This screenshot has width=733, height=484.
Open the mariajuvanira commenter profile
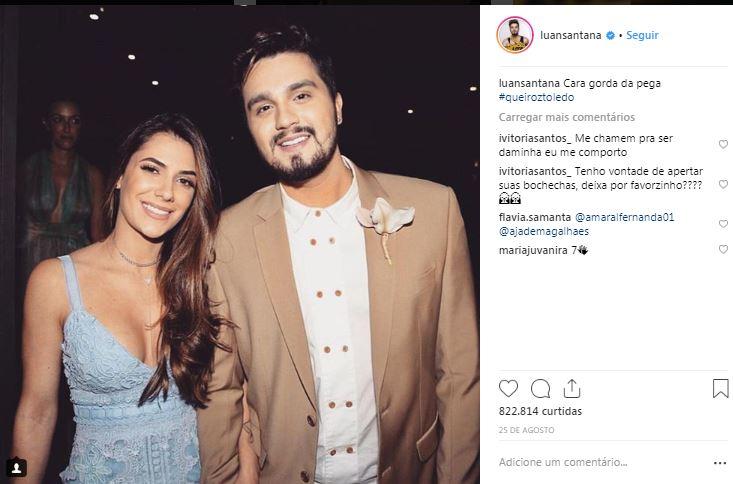click(x=533, y=250)
